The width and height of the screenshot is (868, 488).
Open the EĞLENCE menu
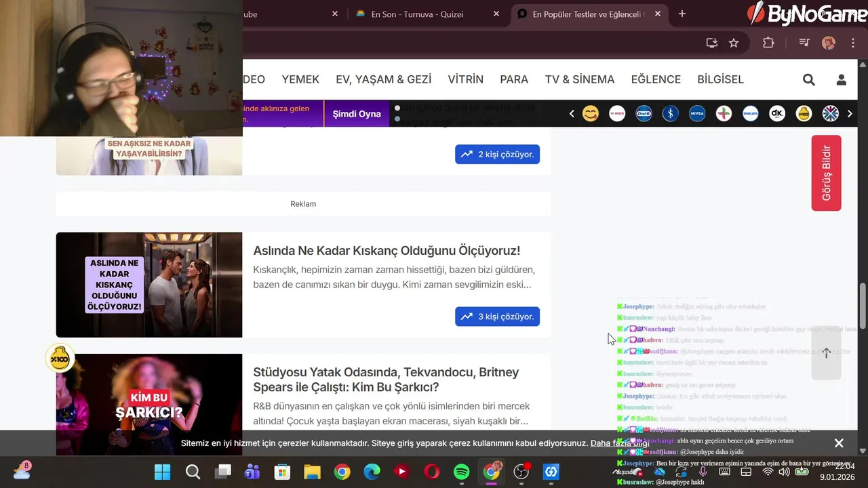coord(656,79)
